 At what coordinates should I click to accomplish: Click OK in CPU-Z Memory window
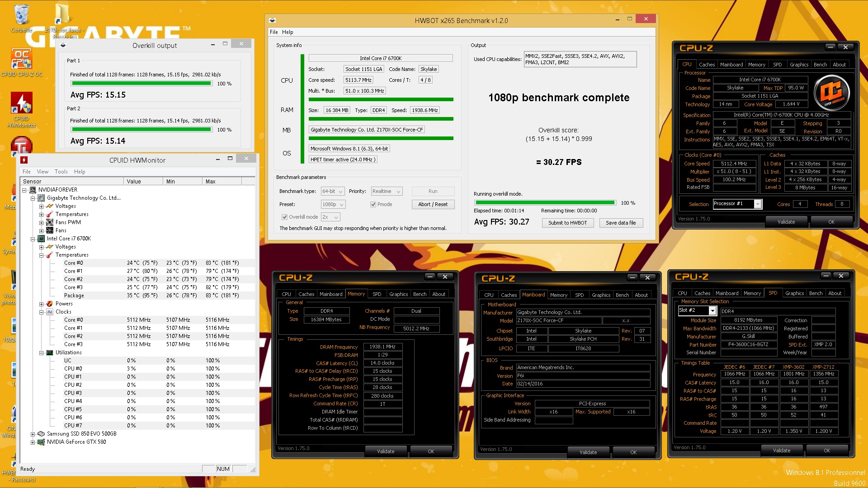point(430,451)
